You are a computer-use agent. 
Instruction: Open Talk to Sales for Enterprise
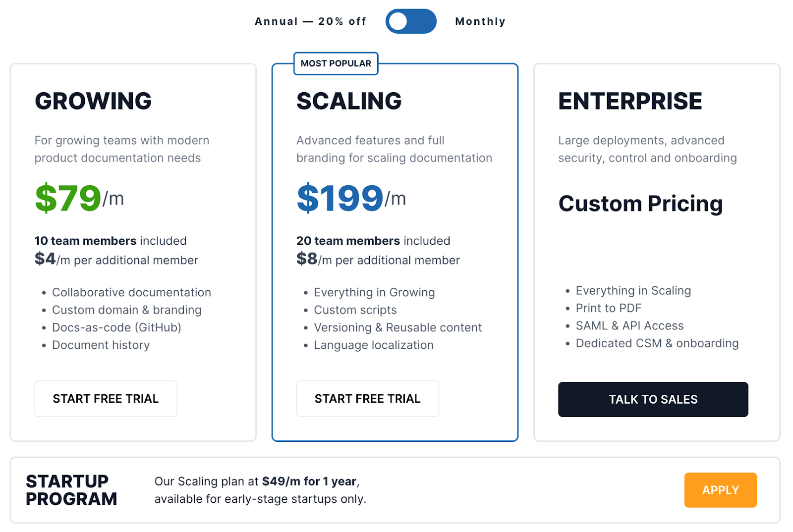[653, 399]
